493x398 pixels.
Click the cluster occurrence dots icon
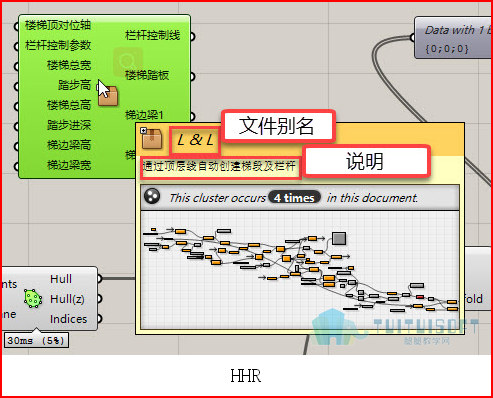click(x=152, y=196)
